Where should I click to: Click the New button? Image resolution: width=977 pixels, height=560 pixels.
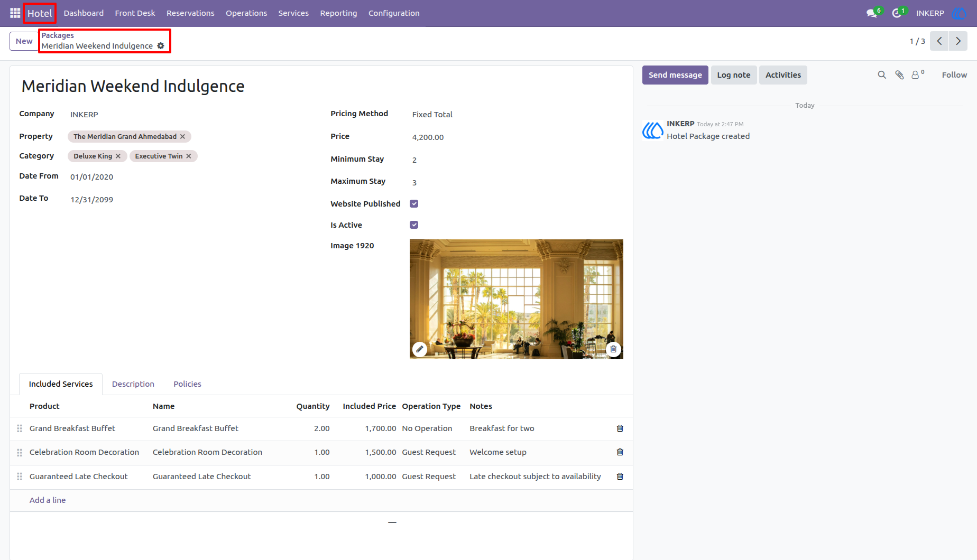click(24, 41)
